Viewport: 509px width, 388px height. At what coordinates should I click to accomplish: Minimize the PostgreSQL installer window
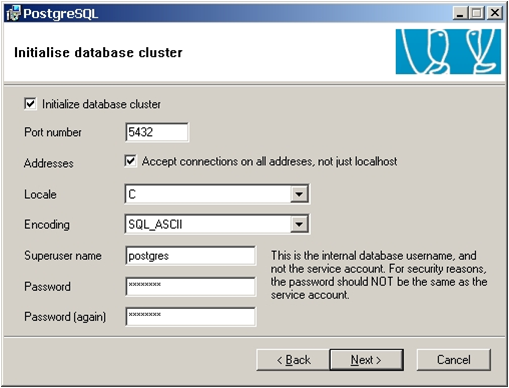click(460, 13)
